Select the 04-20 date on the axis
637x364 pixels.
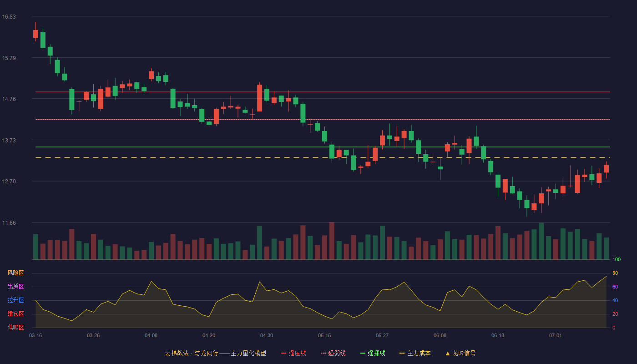tap(209, 335)
